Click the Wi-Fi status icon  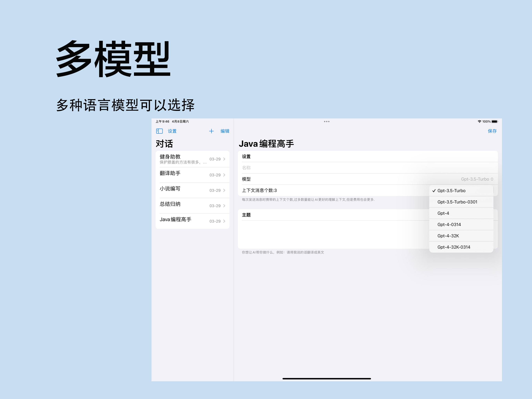point(479,122)
